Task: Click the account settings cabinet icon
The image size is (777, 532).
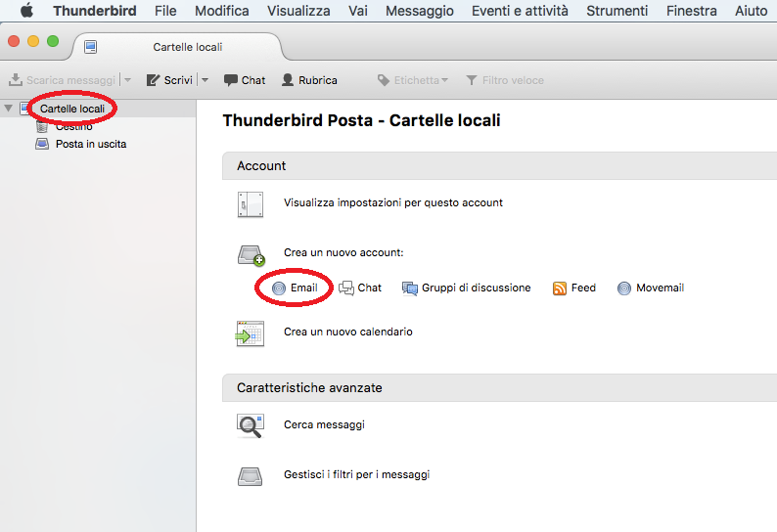Action: [x=251, y=204]
